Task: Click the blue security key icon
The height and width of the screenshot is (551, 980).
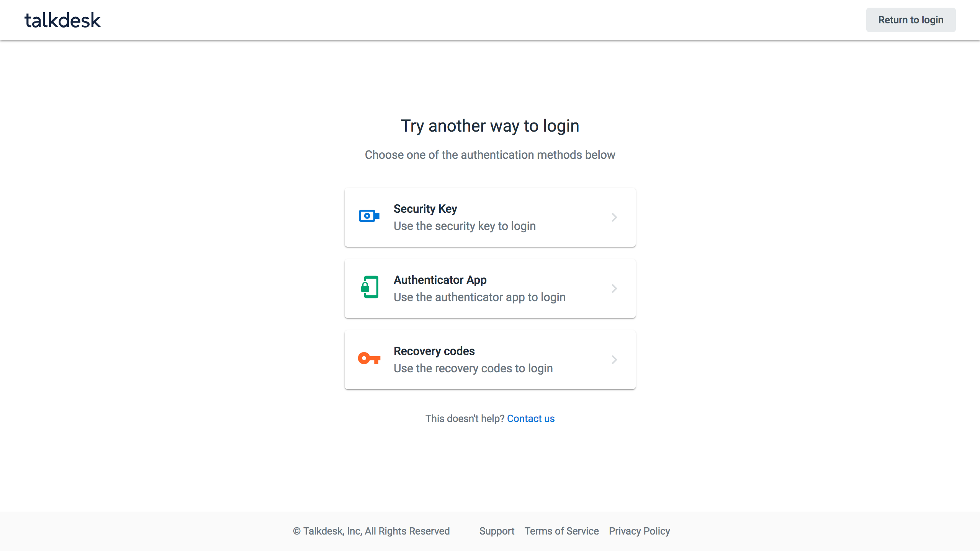Action: tap(369, 216)
